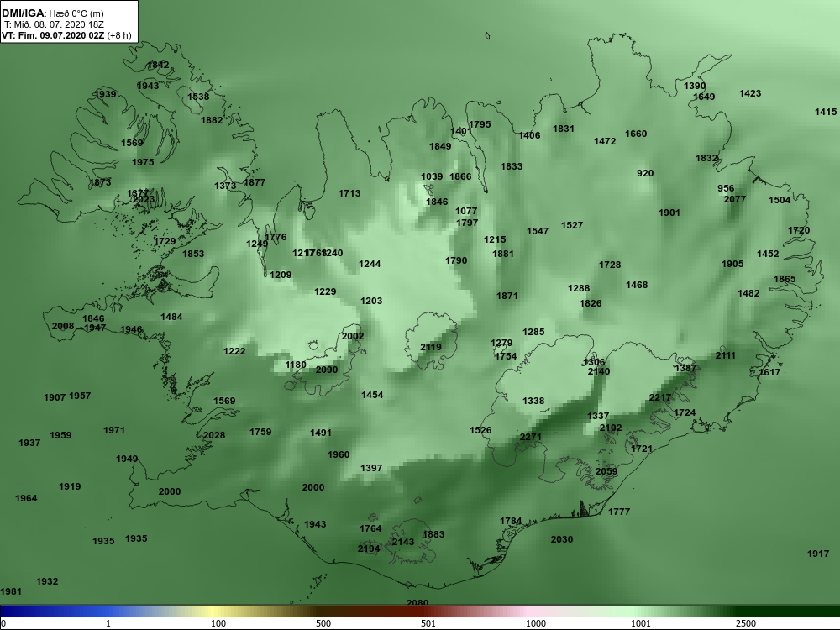The width and height of the screenshot is (840, 630).
Task: Click the 'DMI/IGA: Hæð 0°C (m)' title line
Action: click(x=52, y=14)
